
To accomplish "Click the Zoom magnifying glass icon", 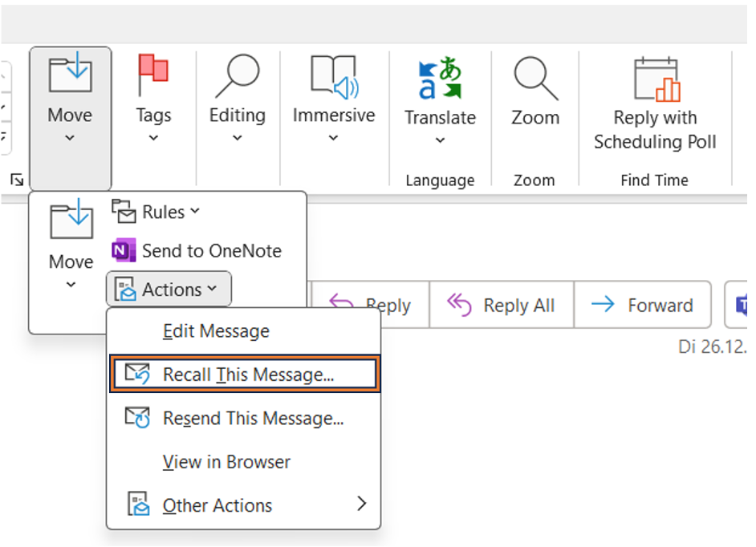I will [534, 78].
